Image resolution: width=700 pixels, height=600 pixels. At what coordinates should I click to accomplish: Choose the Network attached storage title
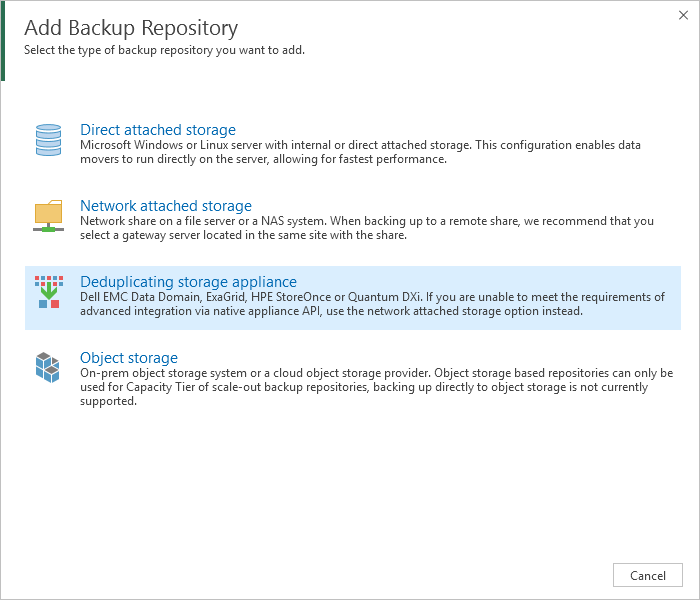[x=166, y=205]
